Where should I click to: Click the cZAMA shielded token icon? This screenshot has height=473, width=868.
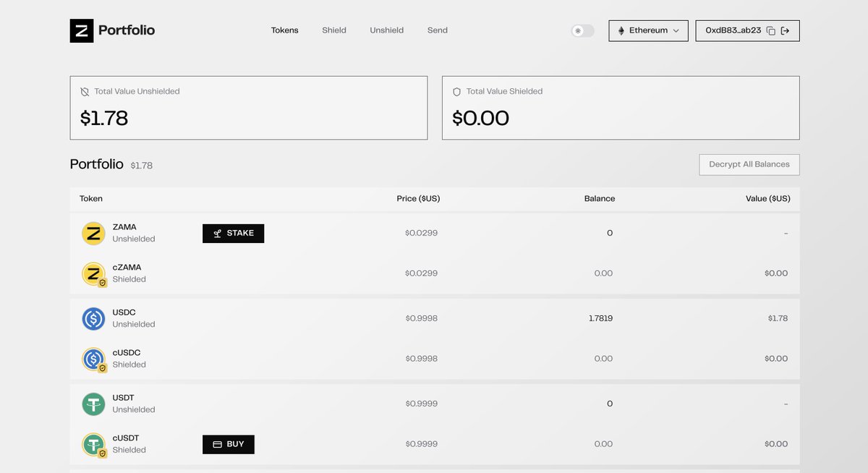(93, 273)
